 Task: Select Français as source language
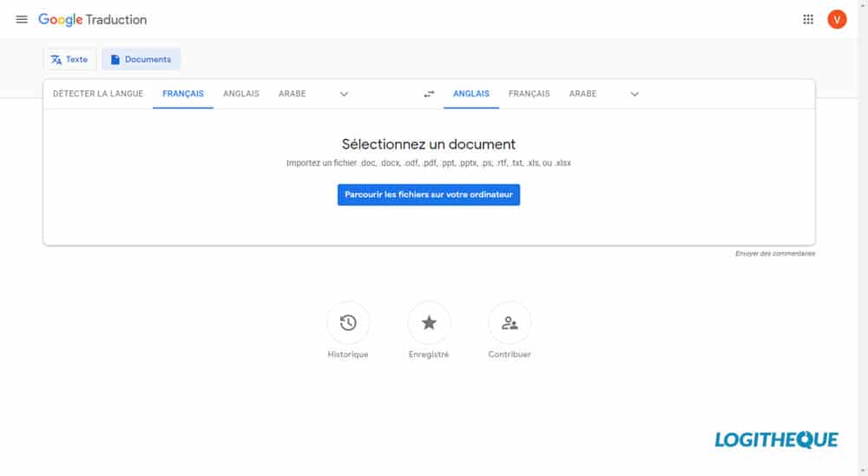point(182,94)
